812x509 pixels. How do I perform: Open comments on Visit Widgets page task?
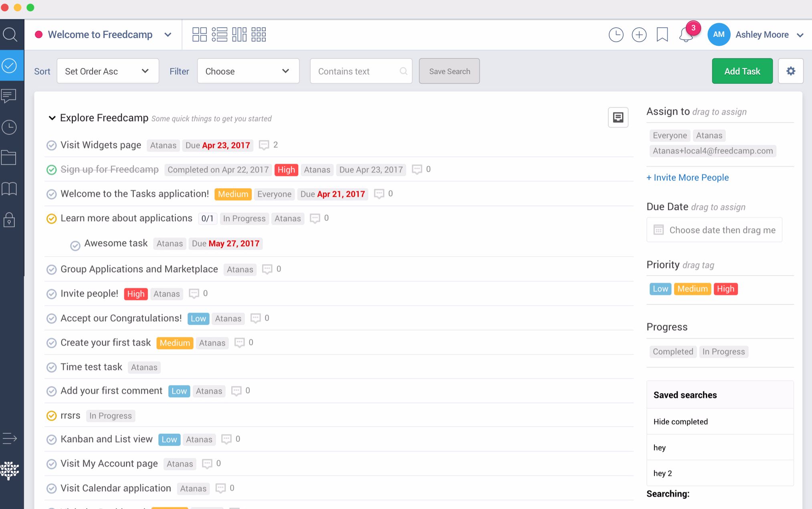tap(264, 145)
